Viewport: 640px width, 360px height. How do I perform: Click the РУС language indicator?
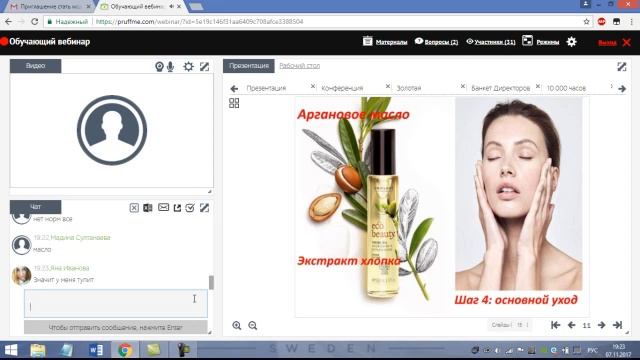[x=592, y=350]
